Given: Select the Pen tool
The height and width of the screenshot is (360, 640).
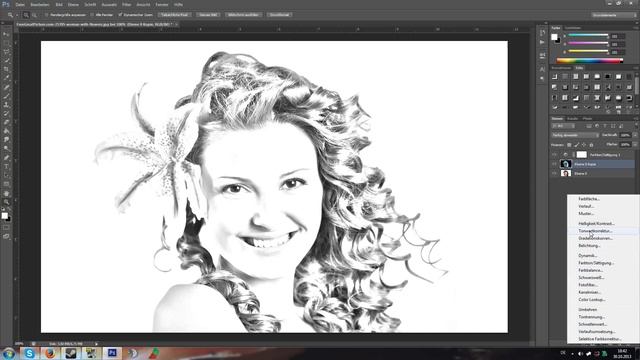Looking at the screenshot, I should [7, 158].
